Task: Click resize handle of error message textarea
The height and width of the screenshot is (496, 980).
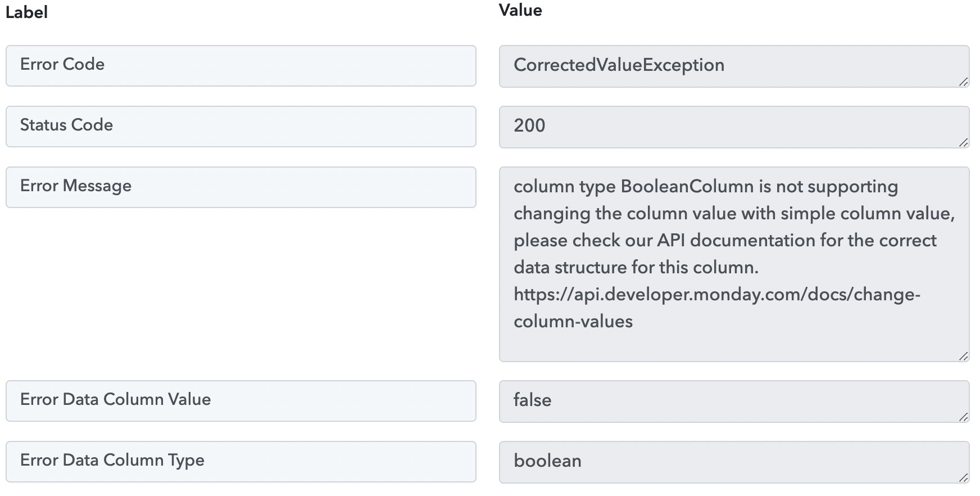Action: (x=963, y=357)
